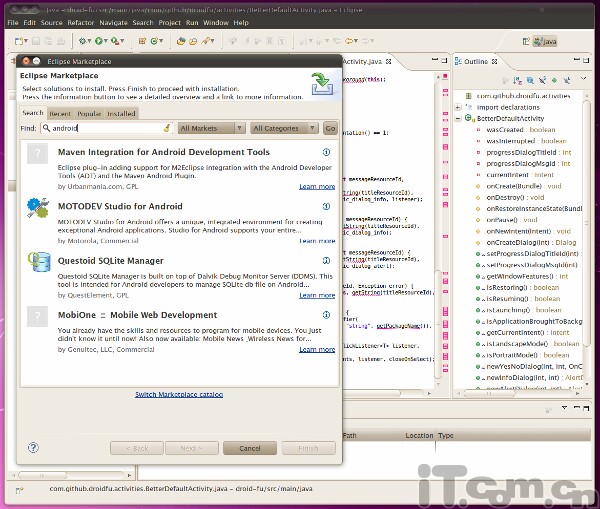Screen dimensions: 600x509
Task: Click the New toolbar icon in Eclipse
Action: 19,41
